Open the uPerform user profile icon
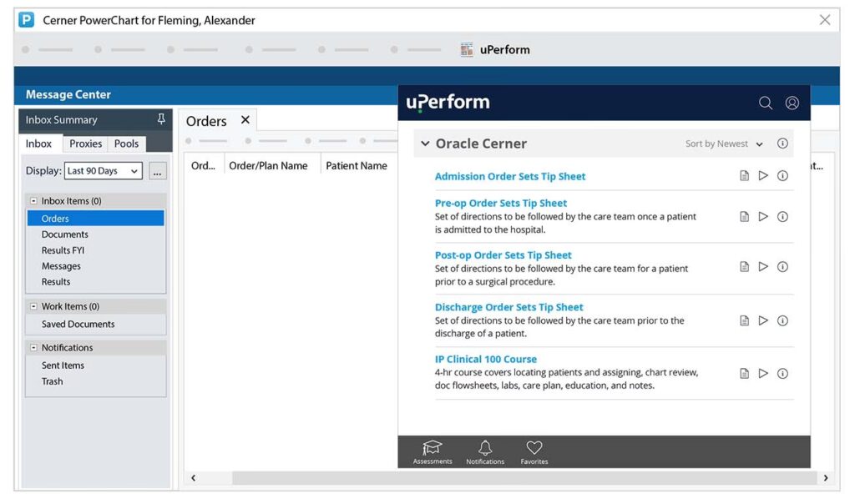Screen dimensions: 855x504 pos(792,103)
